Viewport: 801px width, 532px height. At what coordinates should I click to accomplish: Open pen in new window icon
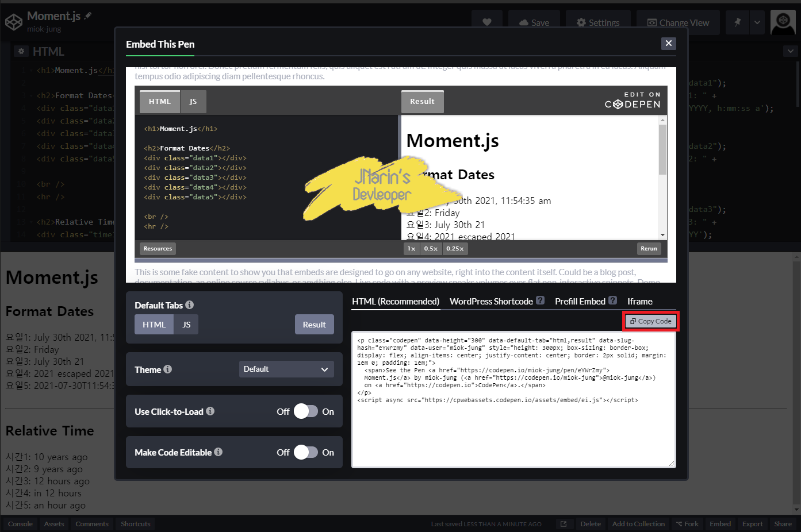(x=564, y=524)
